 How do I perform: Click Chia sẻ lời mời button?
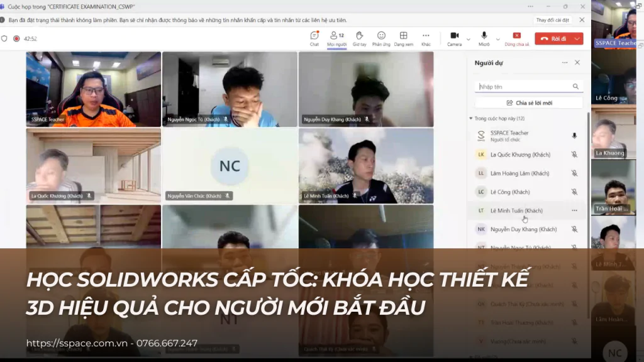[529, 102]
